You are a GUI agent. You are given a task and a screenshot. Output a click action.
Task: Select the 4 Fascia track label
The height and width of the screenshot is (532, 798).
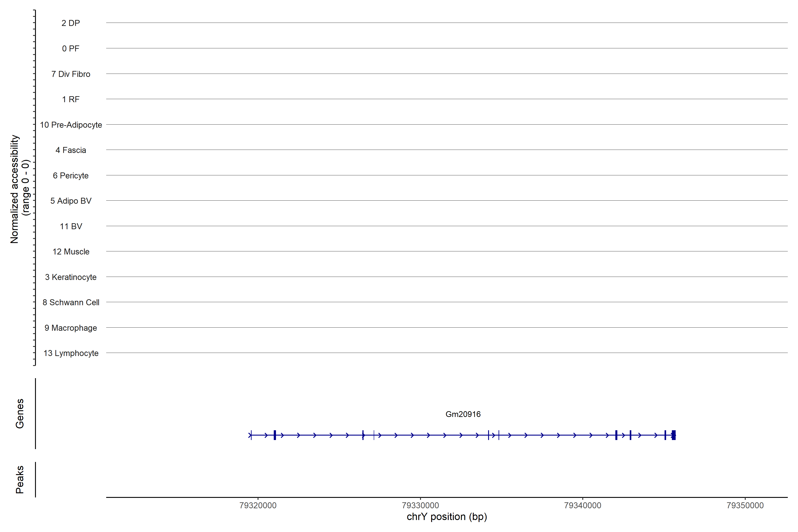(70, 150)
